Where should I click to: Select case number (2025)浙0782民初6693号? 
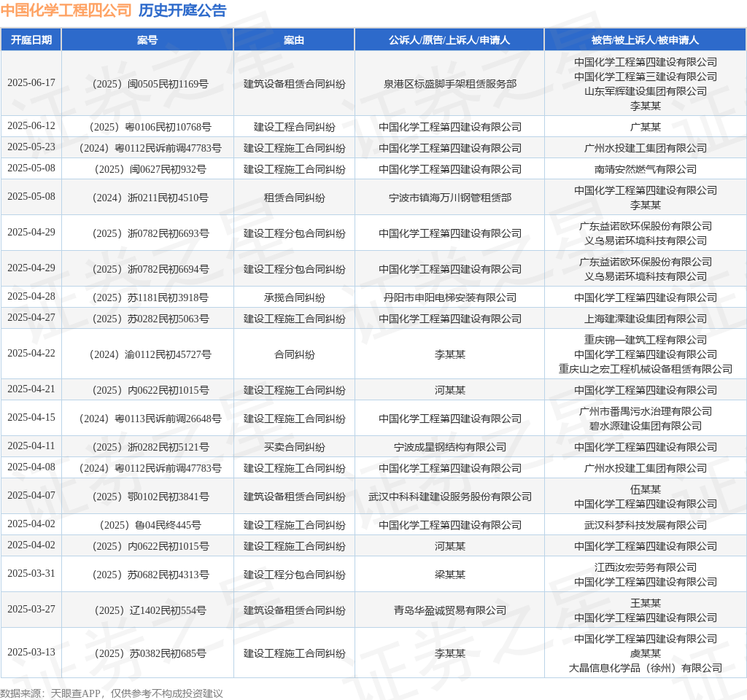(150, 233)
